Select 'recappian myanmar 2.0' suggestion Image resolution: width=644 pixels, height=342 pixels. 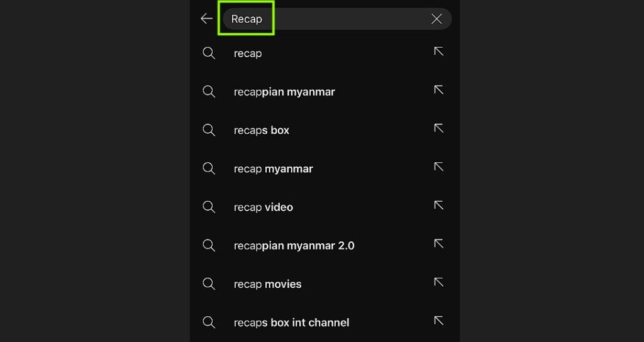tap(294, 245)
